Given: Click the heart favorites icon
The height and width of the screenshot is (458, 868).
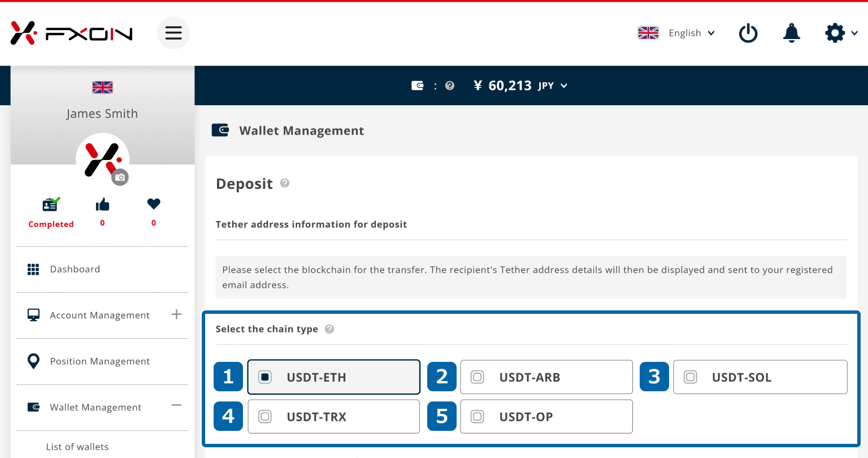Looking at the screenshot, I should pos(154,204).
